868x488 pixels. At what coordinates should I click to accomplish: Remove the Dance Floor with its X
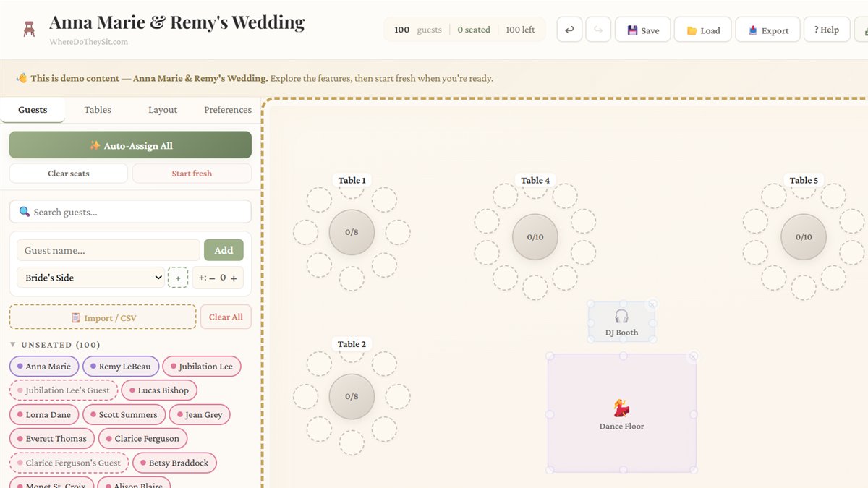pos(693,356)
